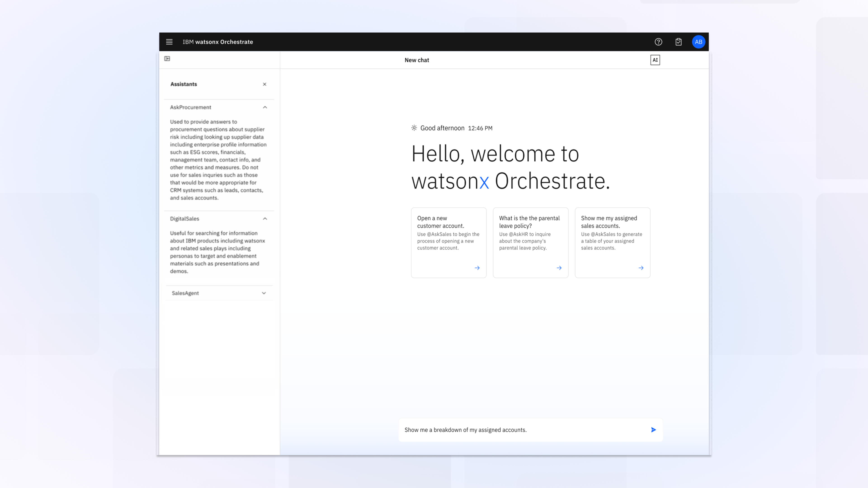Open the AB user profile avatar
This screenshot has width=868, height=488.
pos(698,42)
